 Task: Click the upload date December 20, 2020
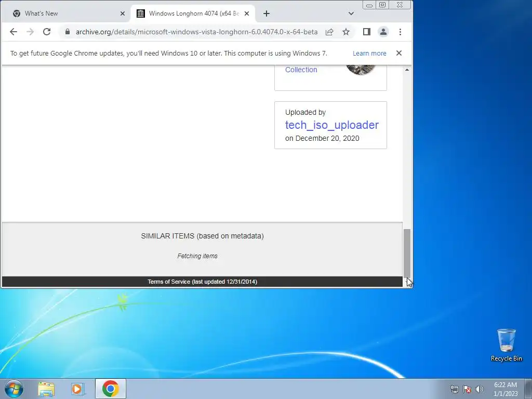(327, 138)
